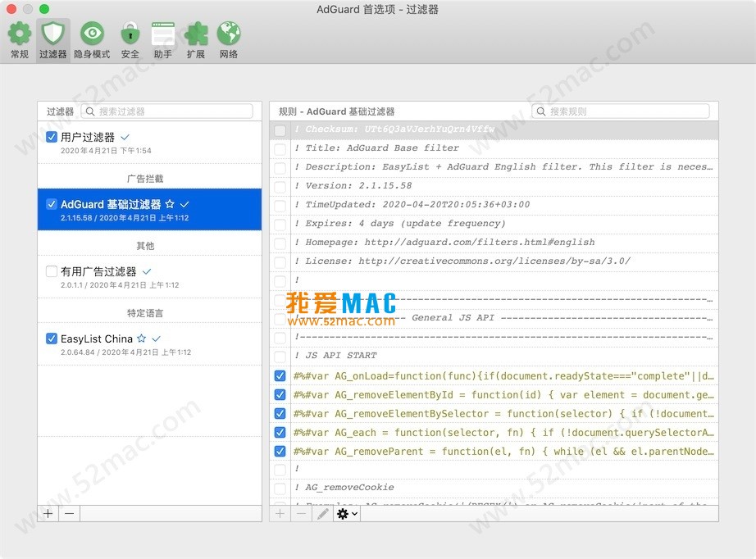This screenshot has height=559, width=756.
Task: Select the Description: EasyList rule row
Action: 494,166
